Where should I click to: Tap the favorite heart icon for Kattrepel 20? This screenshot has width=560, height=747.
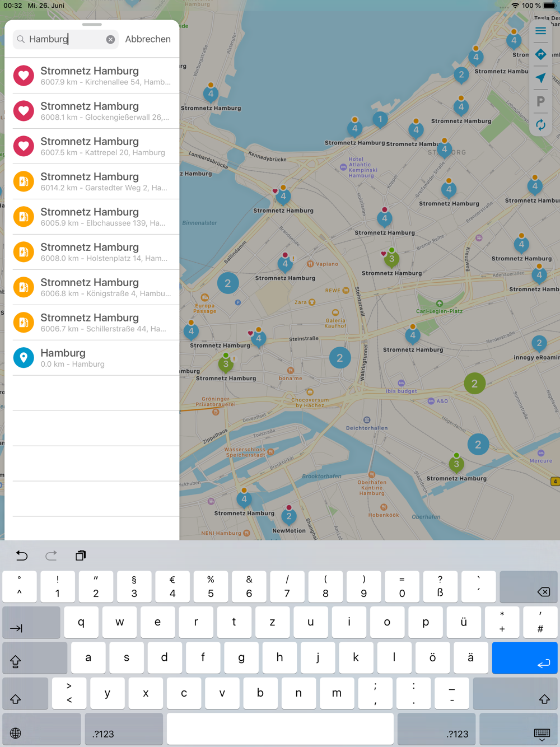[x=24, y=146]
